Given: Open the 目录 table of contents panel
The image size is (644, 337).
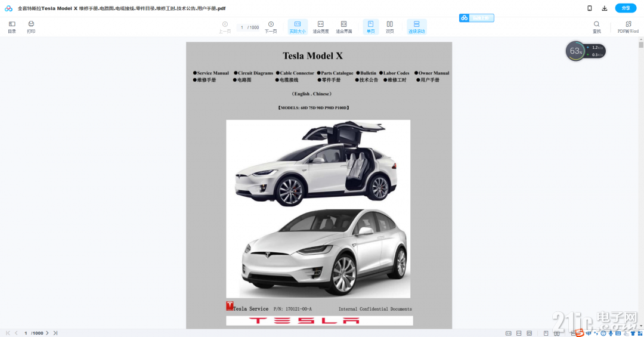Looking at the screenshot, I should (x=12, y=27).
